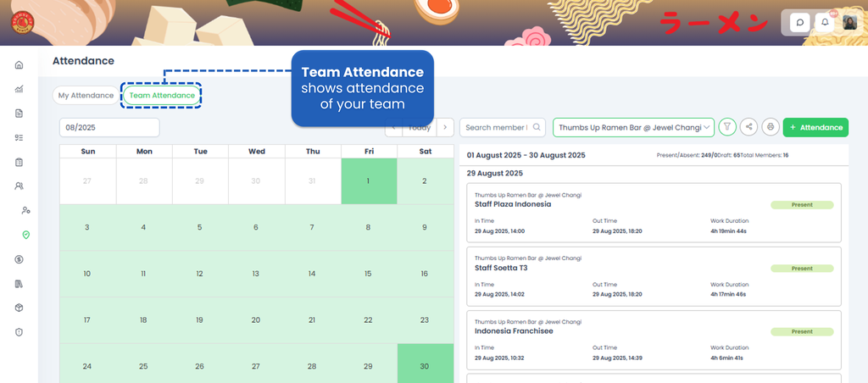Click the shield icon in sidebar
The height and width of the screenshot is (383, 868).
pyautogui.click(x=19, y=332)
